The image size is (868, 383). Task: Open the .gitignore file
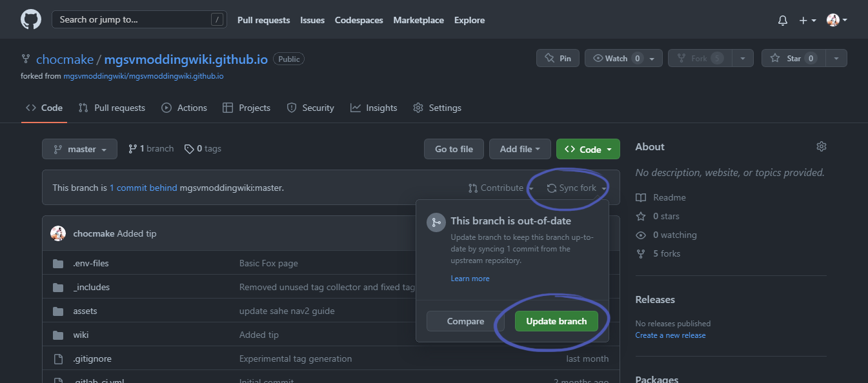[92, 358]
